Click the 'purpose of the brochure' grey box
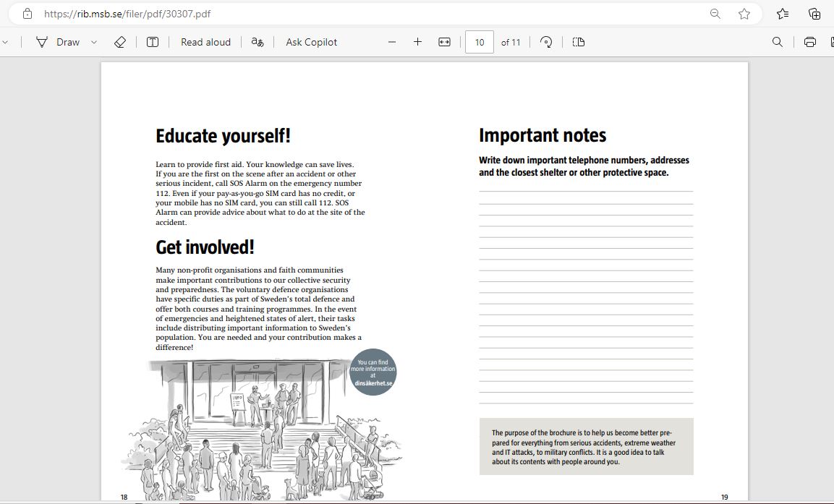 point(586,447)
